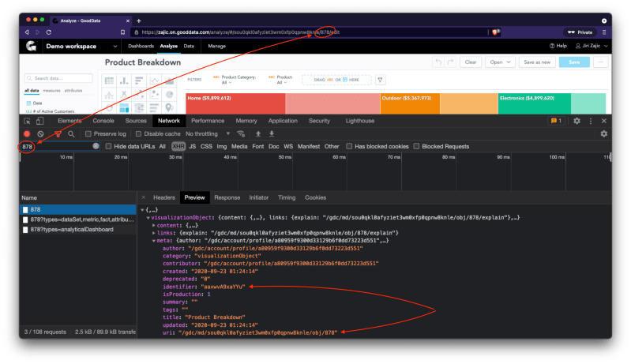Toggle the JS request type filter
This screenshot has height=364, width=631.
click(193, 146)
